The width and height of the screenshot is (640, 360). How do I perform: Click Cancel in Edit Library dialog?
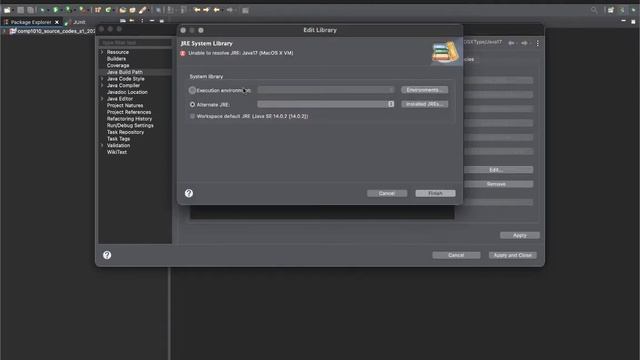coord(387,193)
